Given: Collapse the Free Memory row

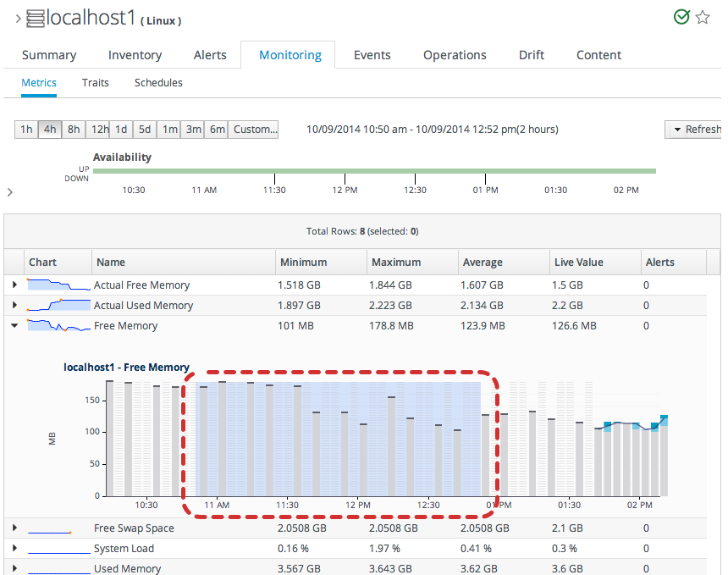Looking at the screenshot, I should pos(14,326).
